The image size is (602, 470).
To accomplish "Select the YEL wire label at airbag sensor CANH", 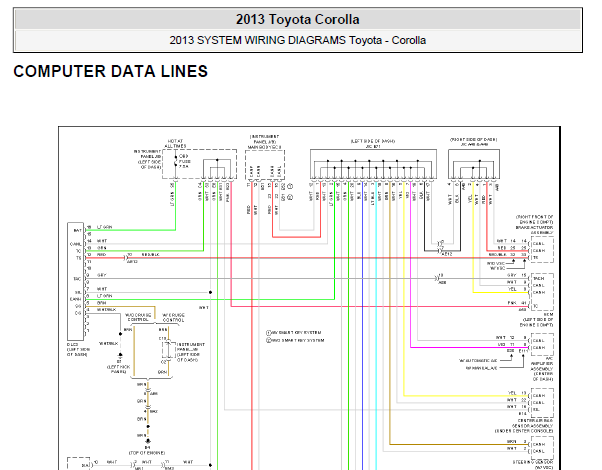I will point(512,393).
